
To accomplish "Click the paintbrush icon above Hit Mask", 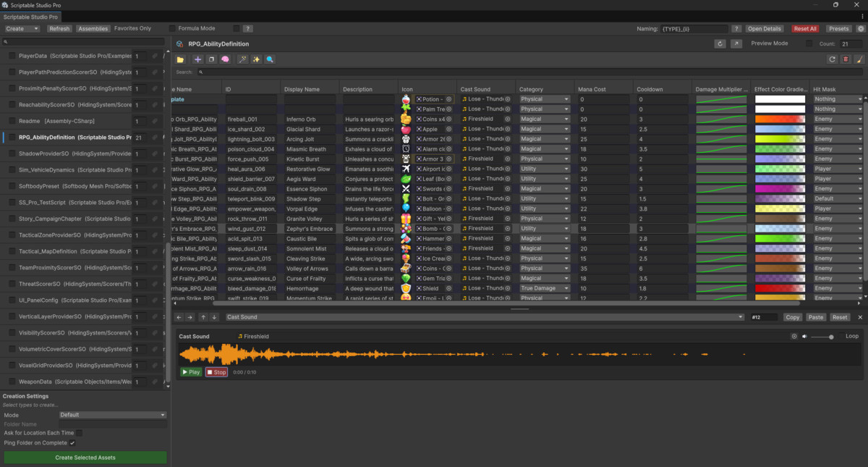I will tap(859, 59).
